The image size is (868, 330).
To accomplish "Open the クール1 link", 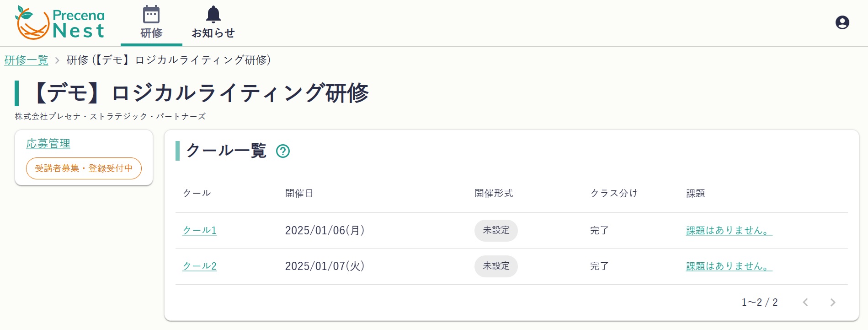I will point(200,230).
